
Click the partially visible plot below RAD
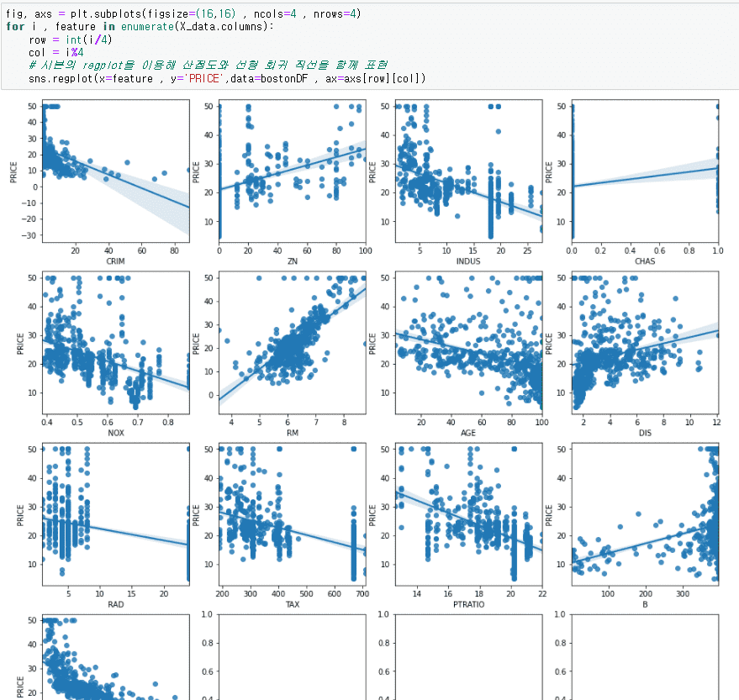[x=116, y=657]
